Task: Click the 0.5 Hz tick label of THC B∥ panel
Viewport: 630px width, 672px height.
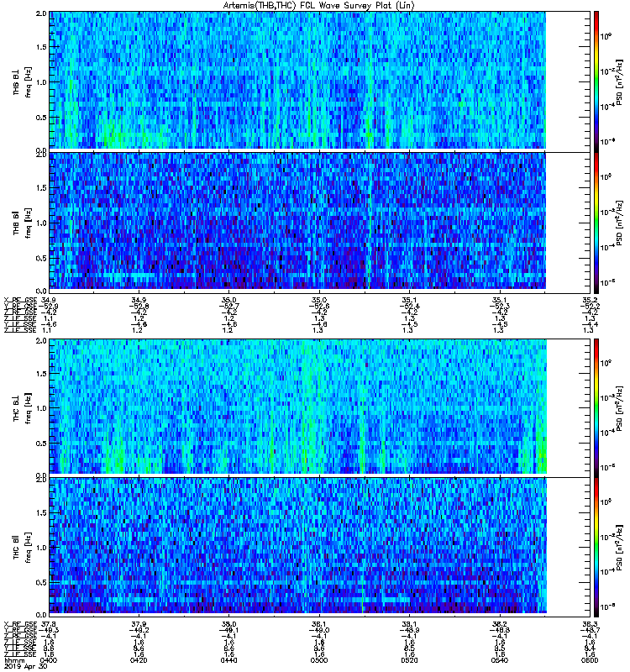Action: point(41,582)
